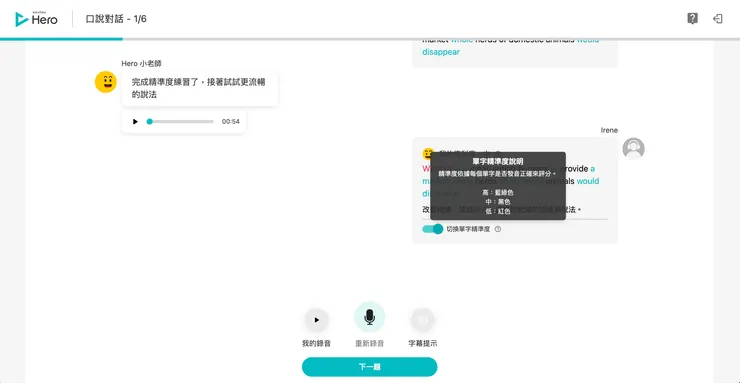
Task: Play the Hero teacher audio clip
Action: click(x=135, y=122)
